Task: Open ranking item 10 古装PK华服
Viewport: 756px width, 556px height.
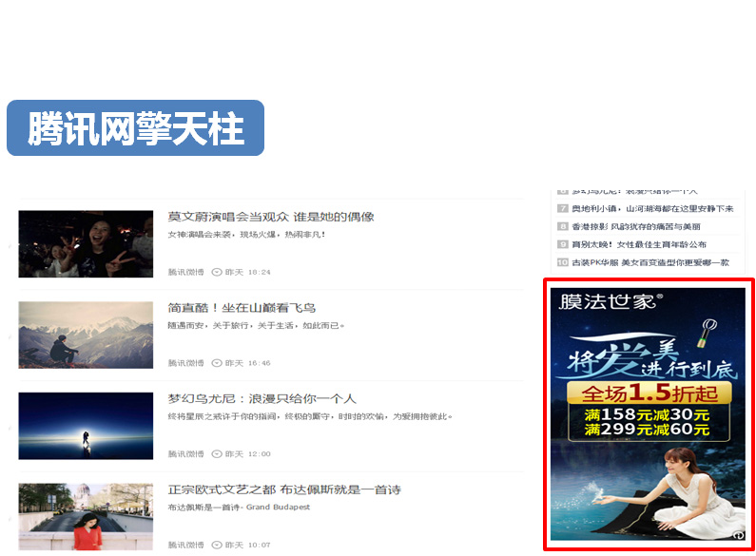Action: [x=650, y=262]
